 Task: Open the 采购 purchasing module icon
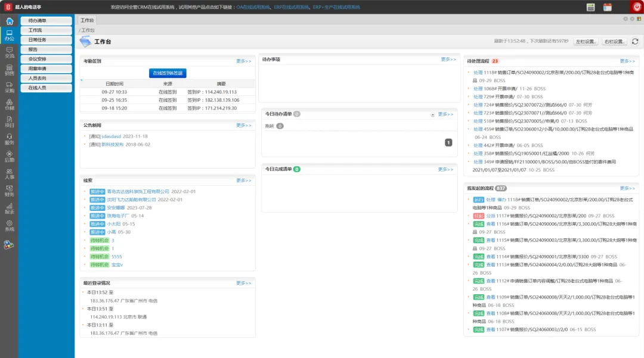coord(9,88)
